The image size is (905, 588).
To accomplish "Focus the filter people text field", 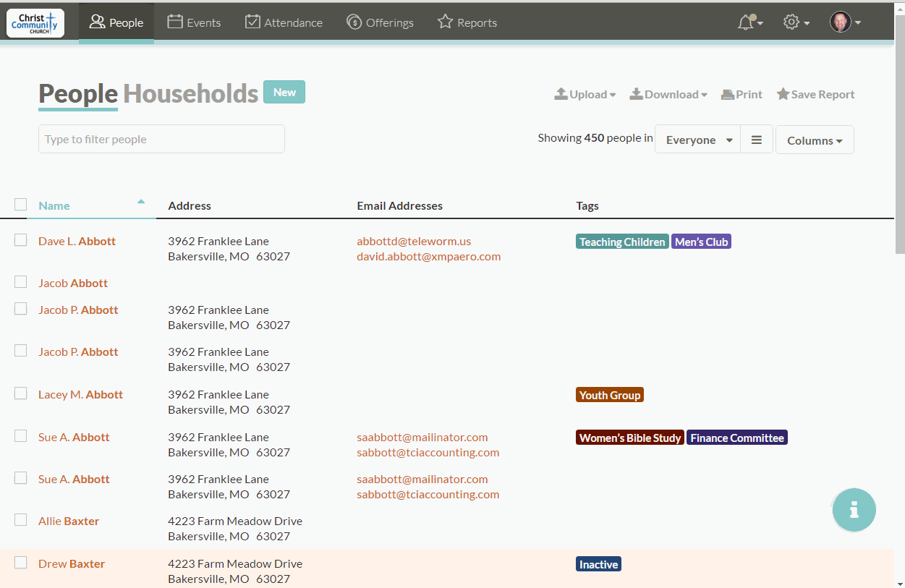I will 161,139.
